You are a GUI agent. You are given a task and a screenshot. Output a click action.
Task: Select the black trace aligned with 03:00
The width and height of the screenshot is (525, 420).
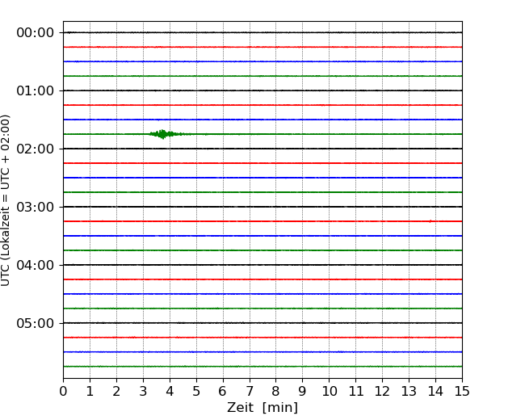click(262, 207)
